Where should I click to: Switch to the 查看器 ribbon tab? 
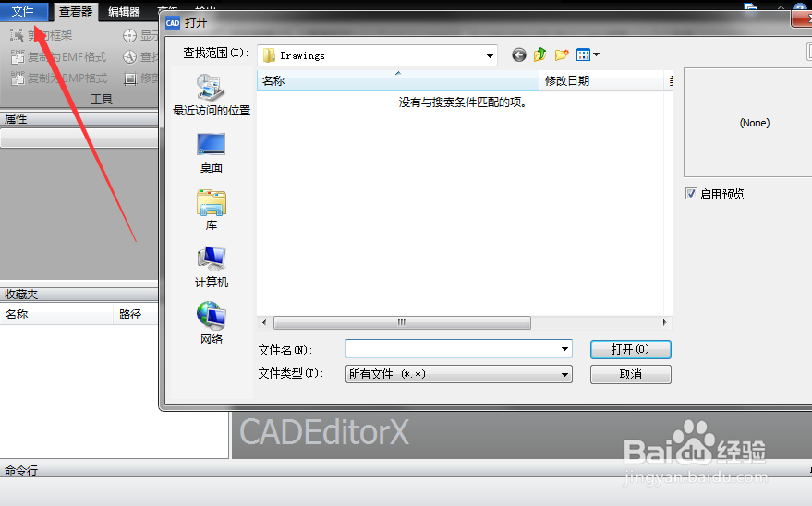click(76, 11)
